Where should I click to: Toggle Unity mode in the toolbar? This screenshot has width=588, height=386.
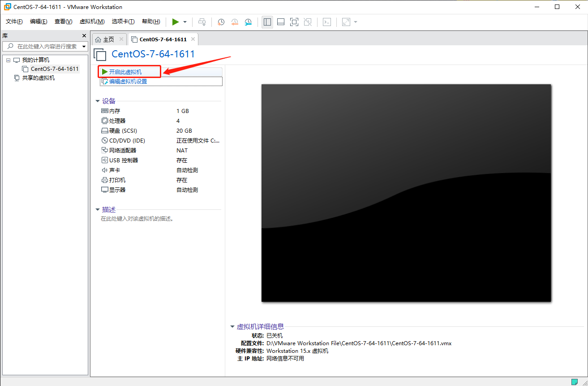pos(308,22)
